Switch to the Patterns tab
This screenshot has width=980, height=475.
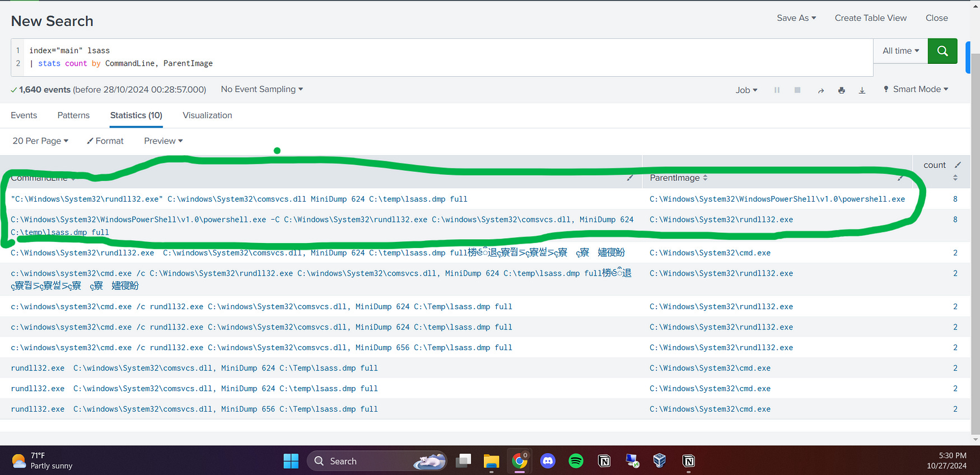pos(73,115)
